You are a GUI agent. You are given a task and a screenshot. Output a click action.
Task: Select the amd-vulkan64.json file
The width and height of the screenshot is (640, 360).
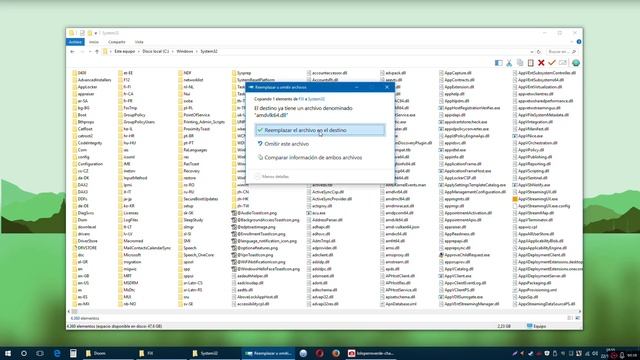coord(400,227)
